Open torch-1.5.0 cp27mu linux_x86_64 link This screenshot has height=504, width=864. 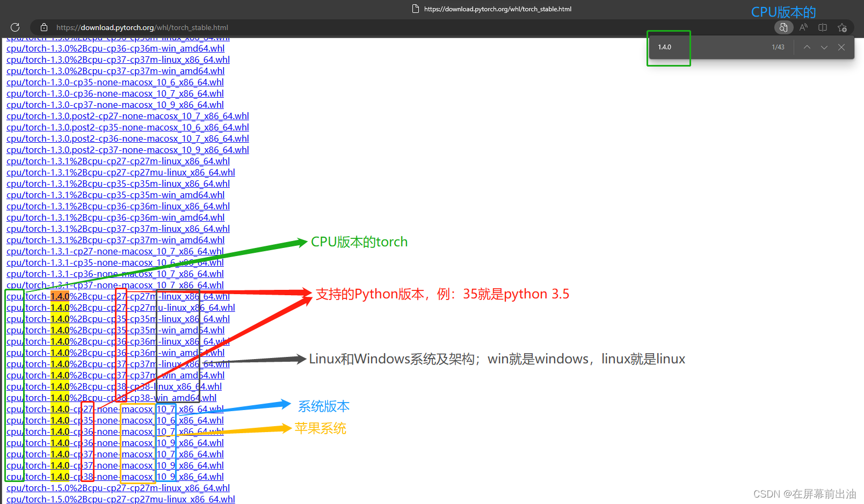[x=121, y=499]
